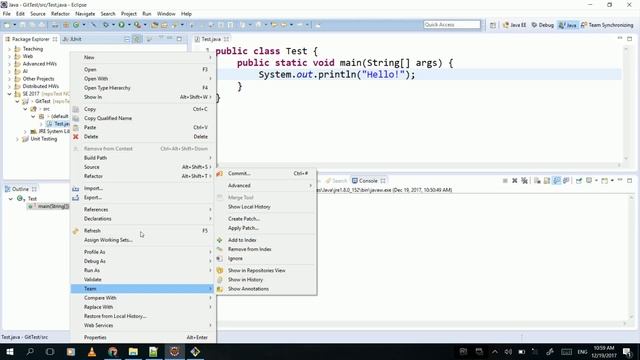Expand the Teaching project
640x360 pixels.
point(9,49)
